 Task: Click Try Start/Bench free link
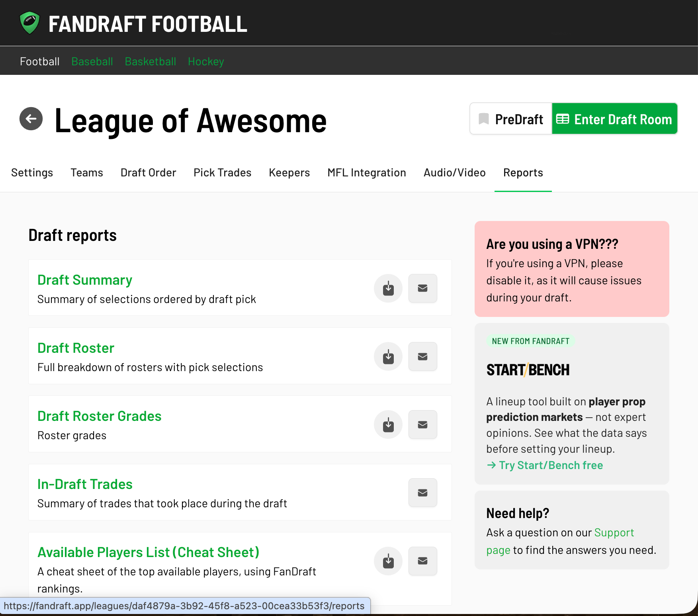(x=545, y=465)
